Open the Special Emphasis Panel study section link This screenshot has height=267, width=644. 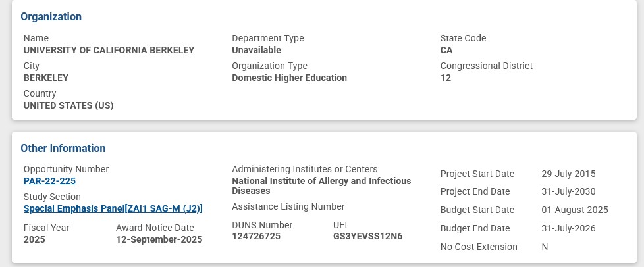113,208
